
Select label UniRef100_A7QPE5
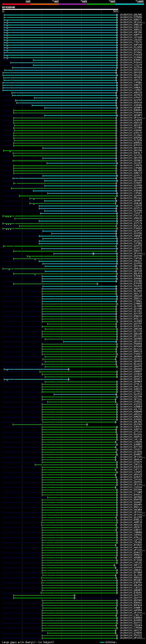point(131,120)
